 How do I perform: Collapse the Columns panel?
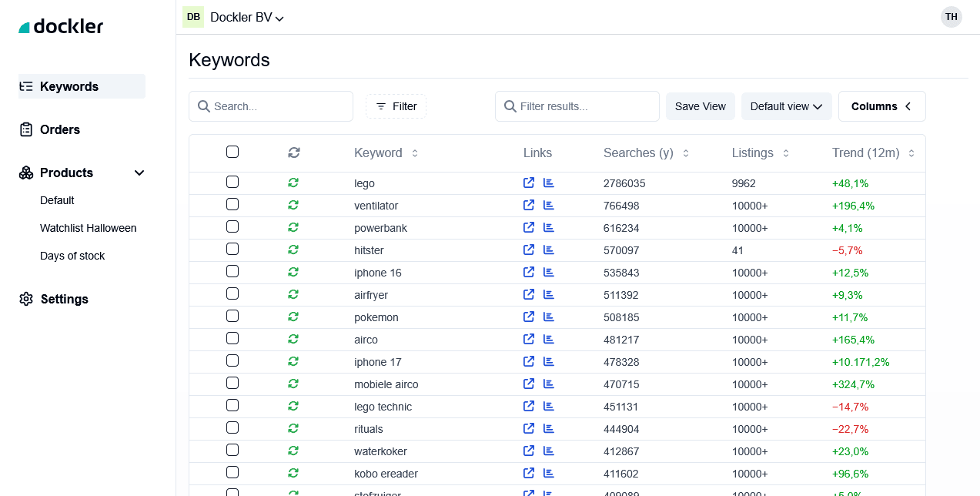(x=882, y=106)
